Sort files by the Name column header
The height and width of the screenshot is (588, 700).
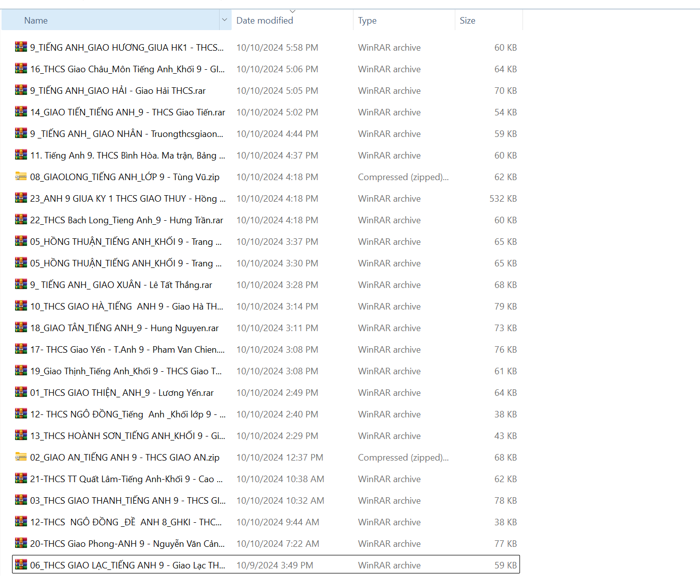[x=36, y=21]
